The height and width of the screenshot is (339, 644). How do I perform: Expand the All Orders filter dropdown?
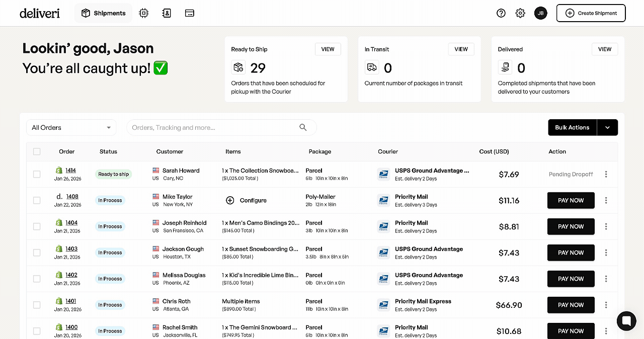(71, 127)
